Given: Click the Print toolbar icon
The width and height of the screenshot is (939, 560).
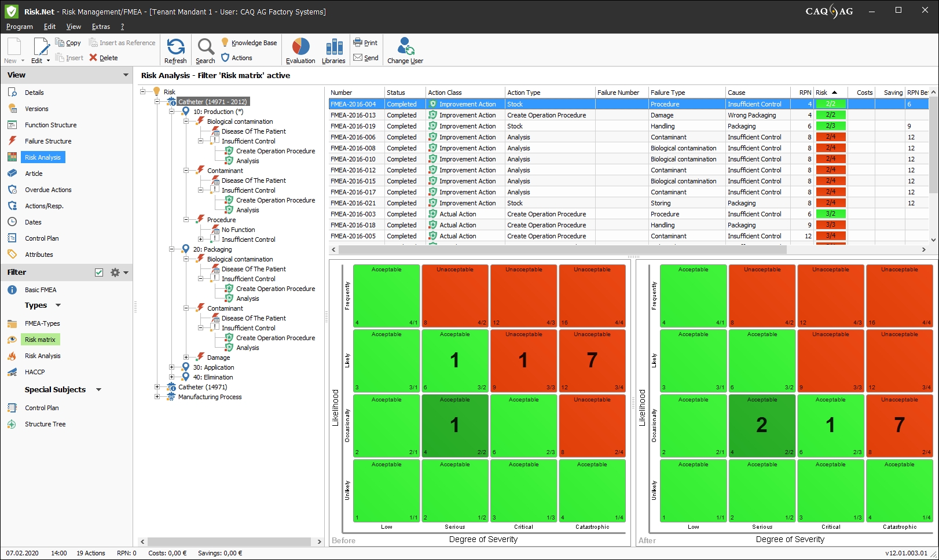Looking at the screenshot, I should click(358, 42).
